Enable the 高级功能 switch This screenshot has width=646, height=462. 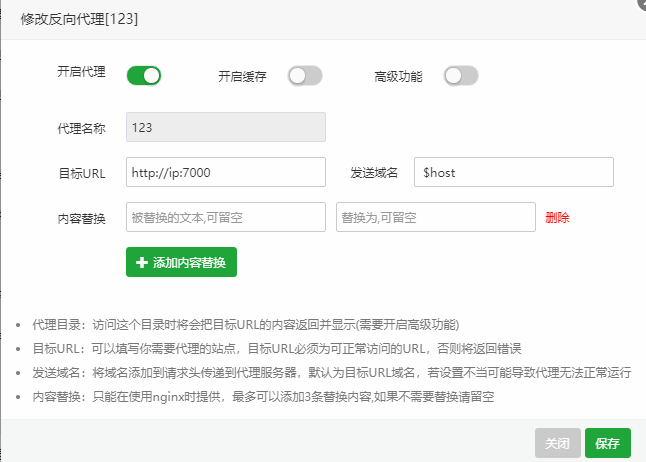[x=461, y=76]
